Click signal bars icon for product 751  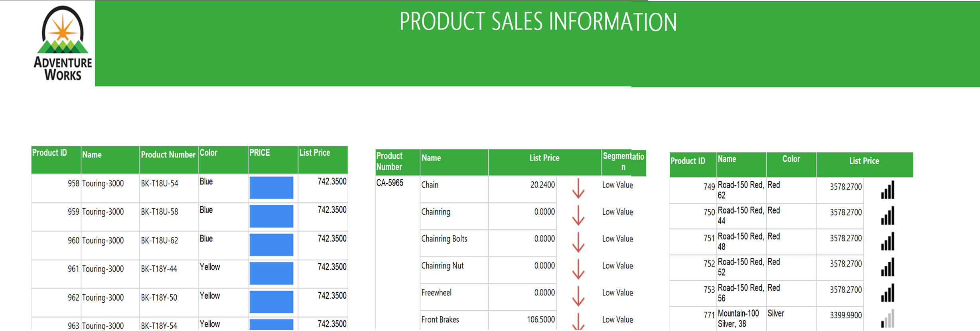tap(887, 241)
